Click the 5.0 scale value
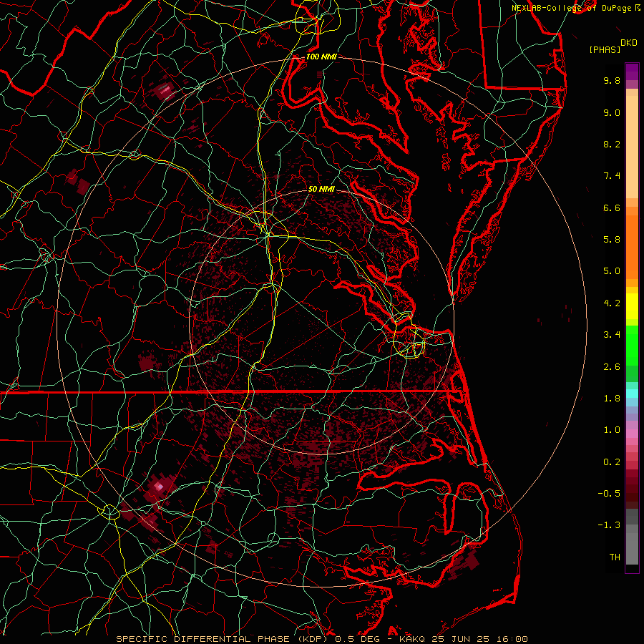644x644 pixels. point(612,271)
